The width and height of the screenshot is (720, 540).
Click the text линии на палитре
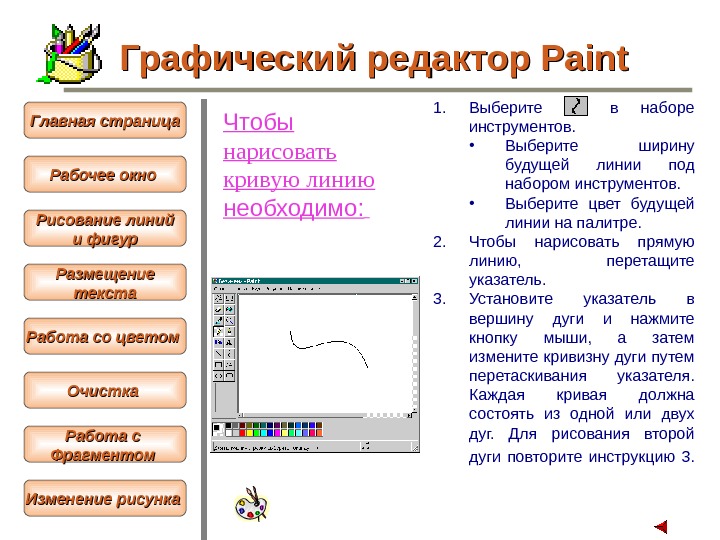coord(573,223)
